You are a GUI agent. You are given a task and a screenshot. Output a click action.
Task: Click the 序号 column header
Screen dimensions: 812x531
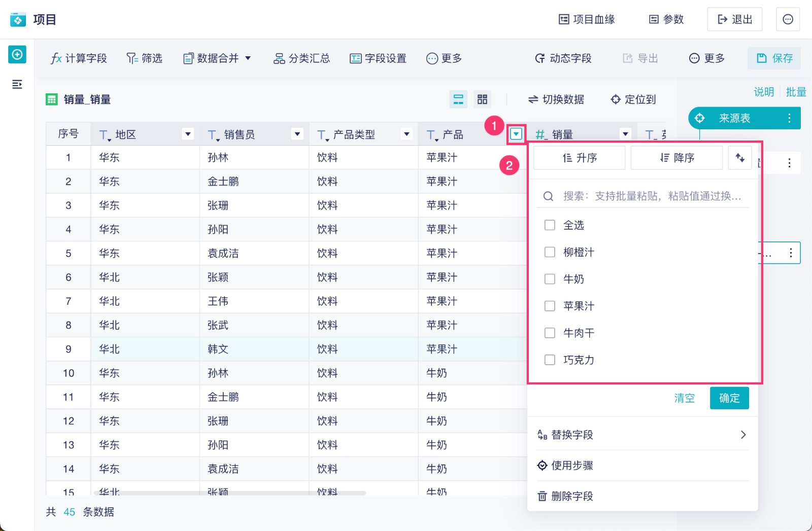tap(69, 134)
